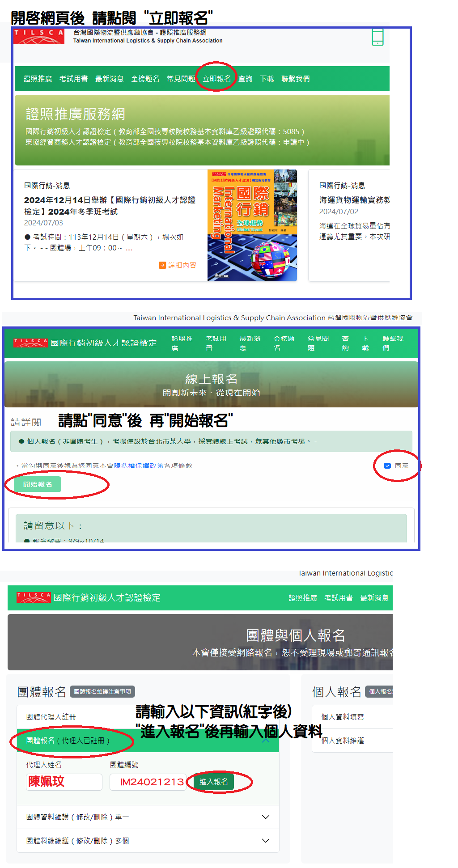Image resolution: width=458 pixels, height=868 pixels.
Task: Tick the 同意 checkbox
Action: tap(387, 466)
